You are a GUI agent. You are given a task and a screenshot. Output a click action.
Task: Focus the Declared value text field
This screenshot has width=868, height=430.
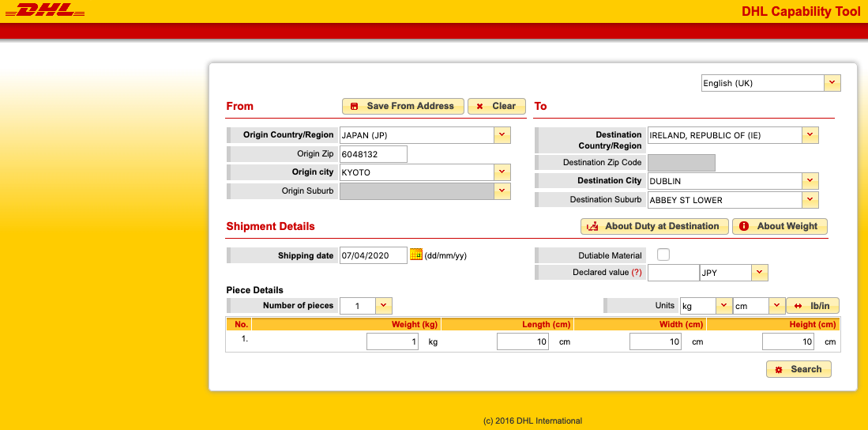(x=673, y=273)
